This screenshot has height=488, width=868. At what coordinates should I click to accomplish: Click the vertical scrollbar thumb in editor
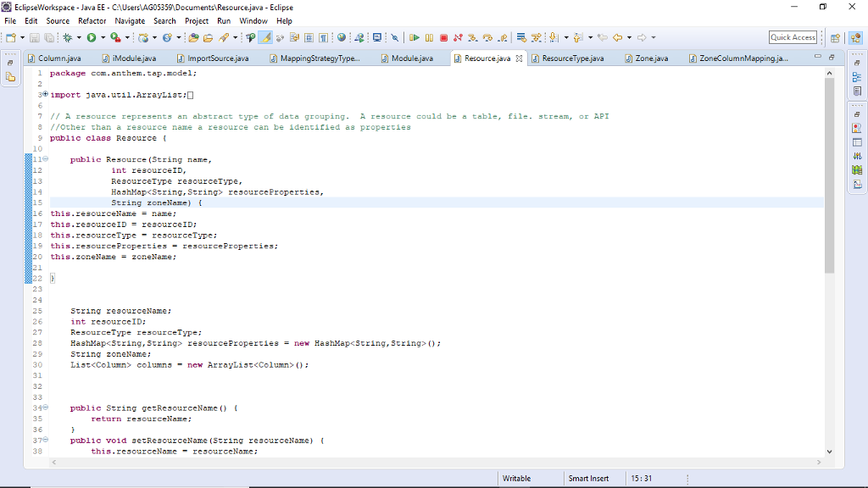[x=829, y=175]
